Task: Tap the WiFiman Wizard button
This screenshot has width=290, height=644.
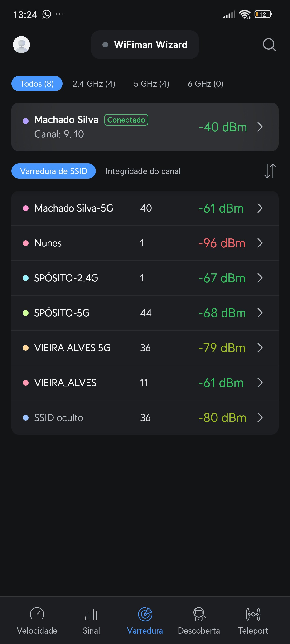Action: click(145, 45)
